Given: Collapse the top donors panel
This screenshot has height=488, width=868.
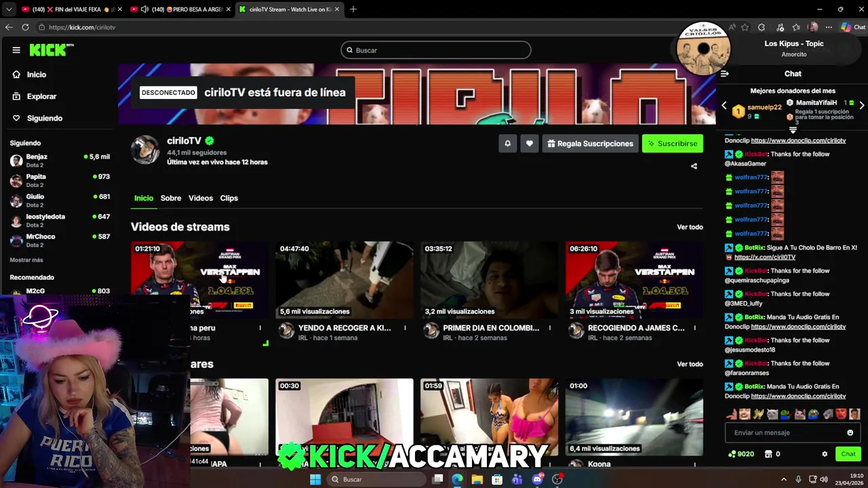Looking at the screenshot, I should click(793, 129).
